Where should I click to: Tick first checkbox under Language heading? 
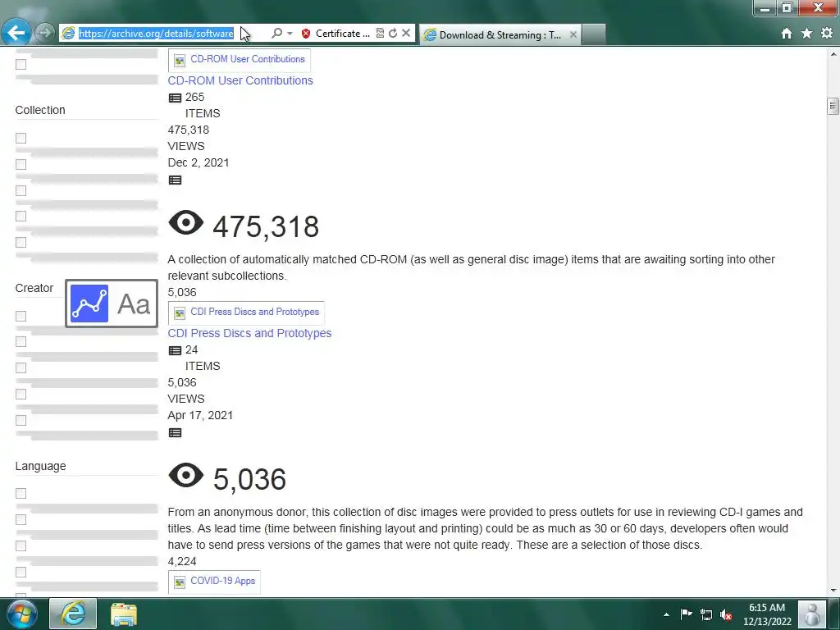[x=21, y=493]
